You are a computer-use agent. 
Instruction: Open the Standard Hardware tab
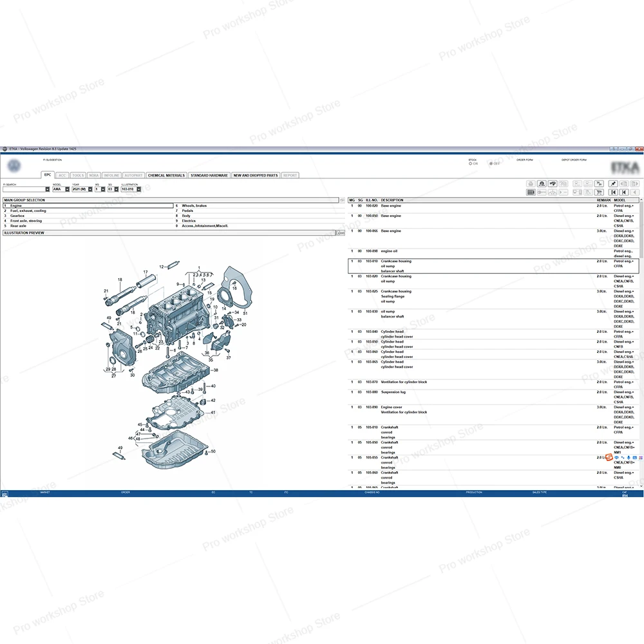pyautogui.click(x=209, y=175)
